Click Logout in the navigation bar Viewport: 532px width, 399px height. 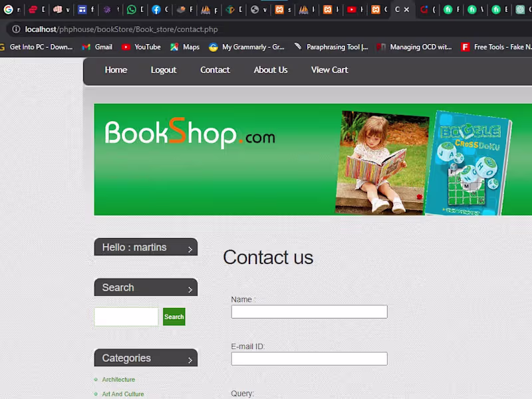tap(164, 70)
